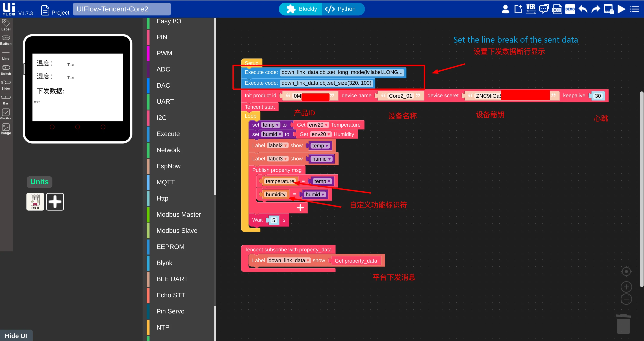Add property with plus in Publish block

pos(300,208)
